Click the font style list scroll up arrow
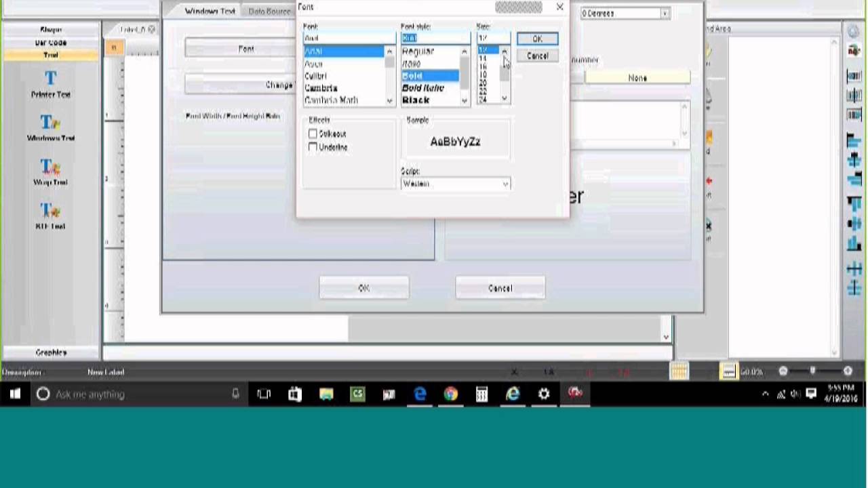868x488 pixels. (465, 52)
